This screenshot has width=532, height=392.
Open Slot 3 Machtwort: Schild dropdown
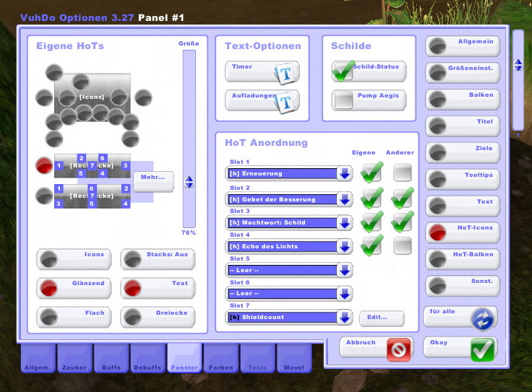tap(345, 222)
